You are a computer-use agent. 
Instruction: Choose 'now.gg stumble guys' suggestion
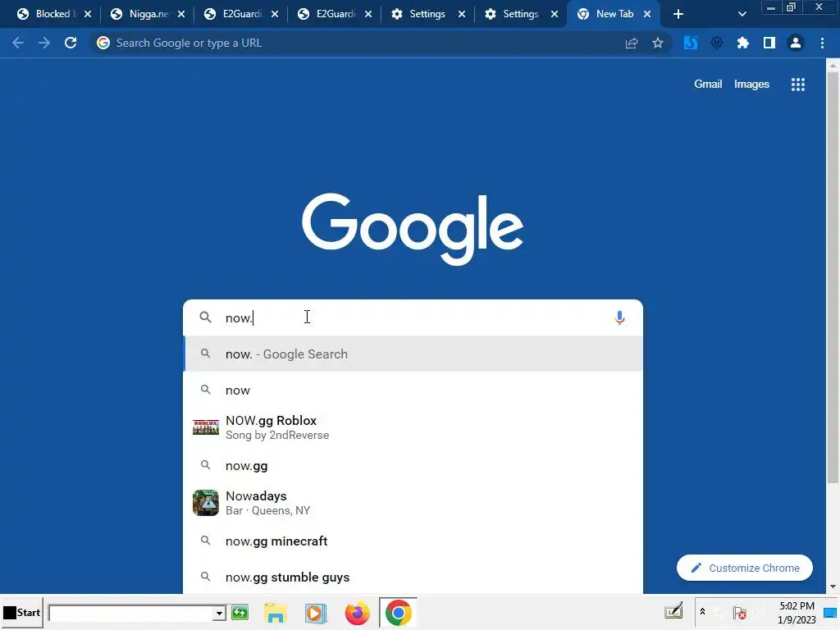tap(413, 577)
